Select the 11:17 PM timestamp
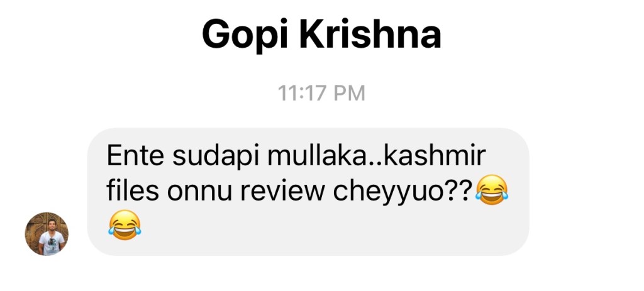Screen dimensions: 644x291 (x=321, y=93)
